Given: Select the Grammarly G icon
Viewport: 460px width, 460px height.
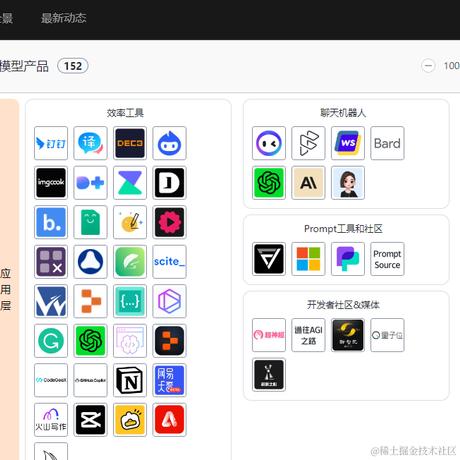Looking at the screenshot, I should [51, 341].
